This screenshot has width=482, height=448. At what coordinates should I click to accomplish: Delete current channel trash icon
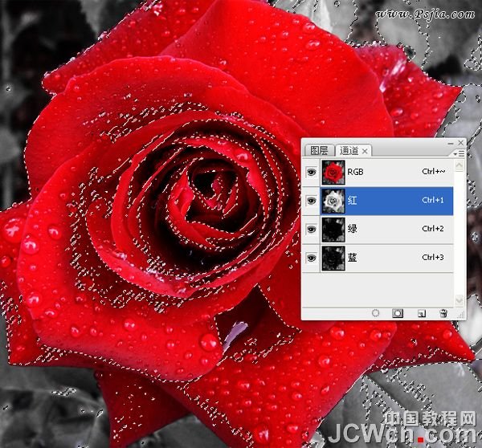(443, 313)
